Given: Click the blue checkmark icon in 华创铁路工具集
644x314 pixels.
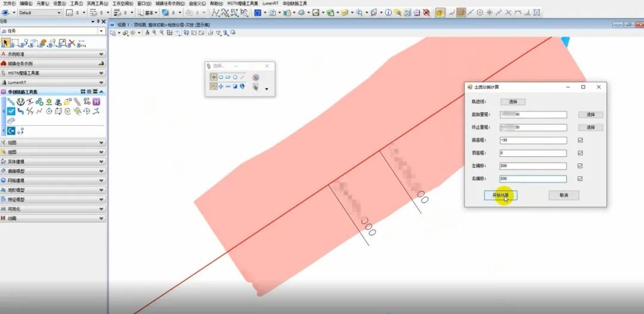Looking at the screenshot, I should [x=11, y=111].
